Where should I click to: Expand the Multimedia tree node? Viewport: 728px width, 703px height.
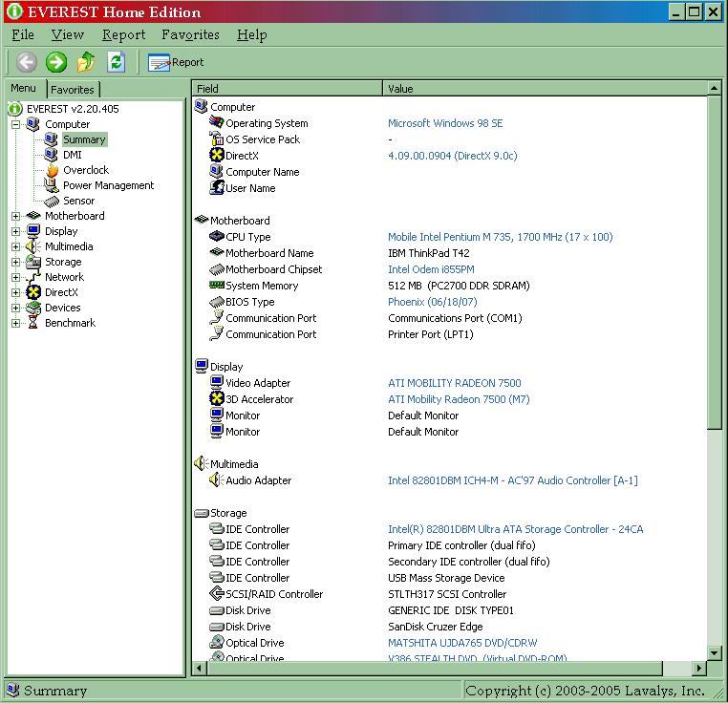pyautogui.click(x=16, y=246)
